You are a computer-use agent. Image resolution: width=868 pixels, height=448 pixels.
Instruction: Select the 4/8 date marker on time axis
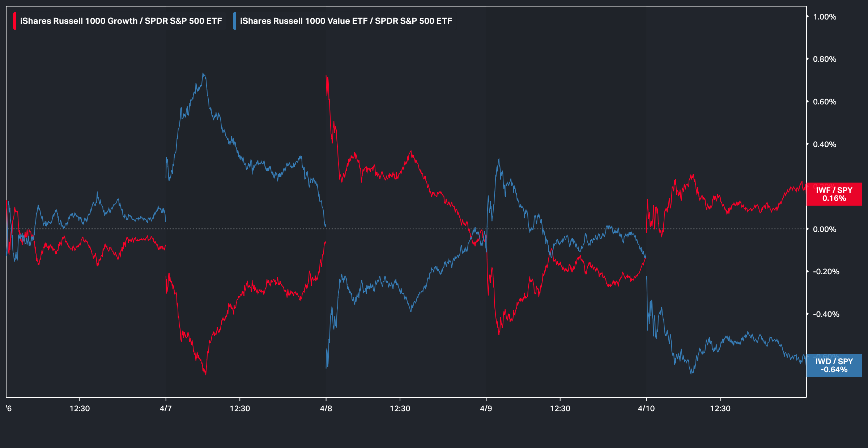click(326, 409)
